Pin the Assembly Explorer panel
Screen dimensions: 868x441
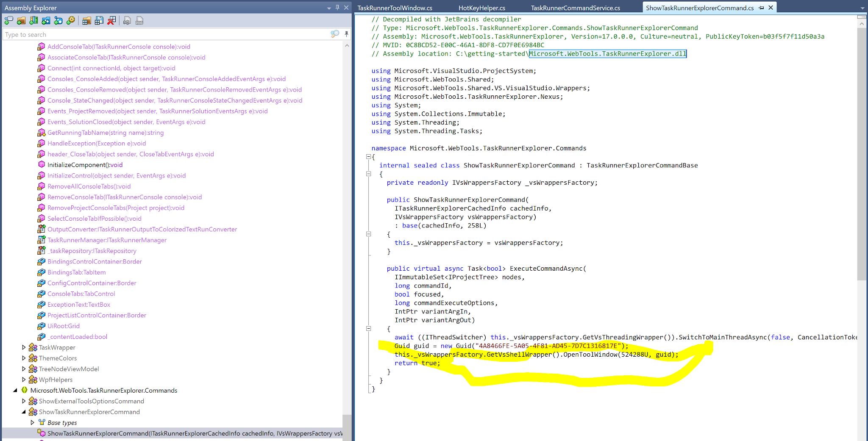[x=338, y=7]
